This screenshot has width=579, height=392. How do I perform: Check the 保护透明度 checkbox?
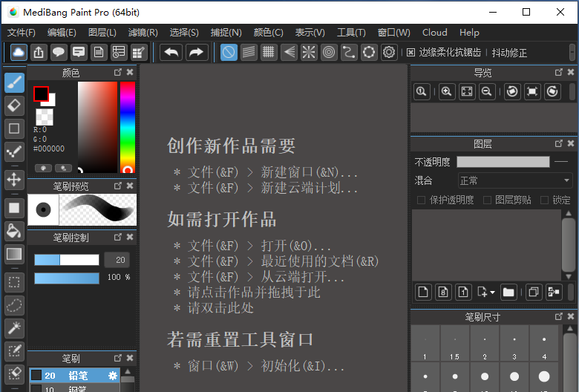coord(421,200)
